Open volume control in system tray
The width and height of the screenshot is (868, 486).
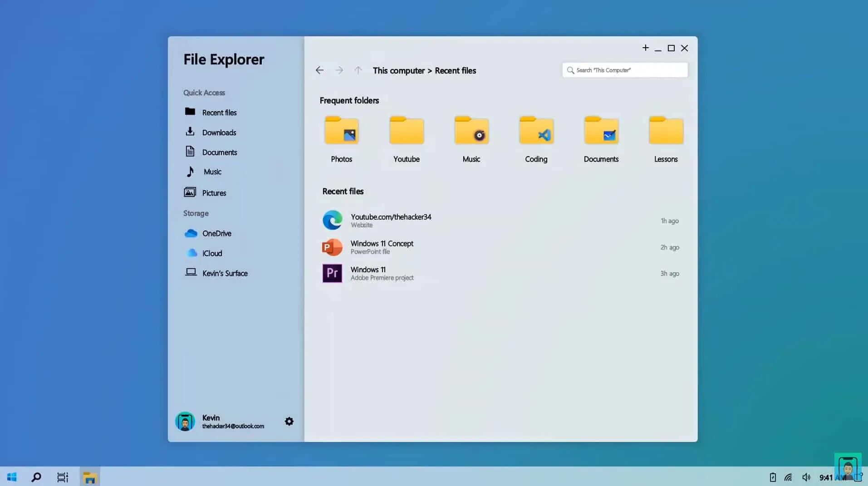[x=806, y=477]
